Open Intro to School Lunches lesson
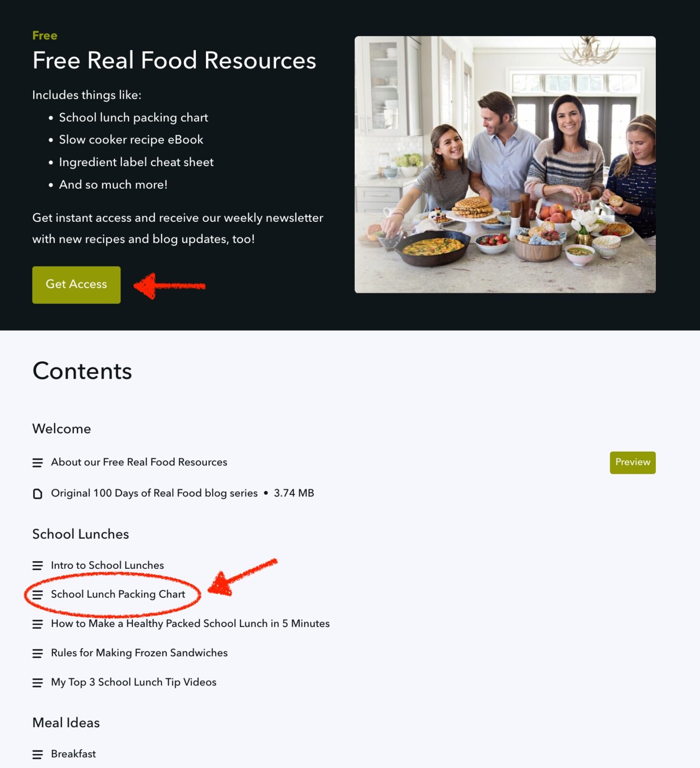The image size is (700, 768). click(108, 565)
